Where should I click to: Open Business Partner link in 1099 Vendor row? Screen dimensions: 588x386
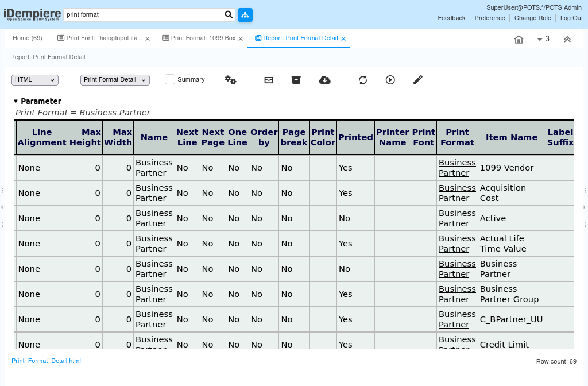(x=457, y=168)
